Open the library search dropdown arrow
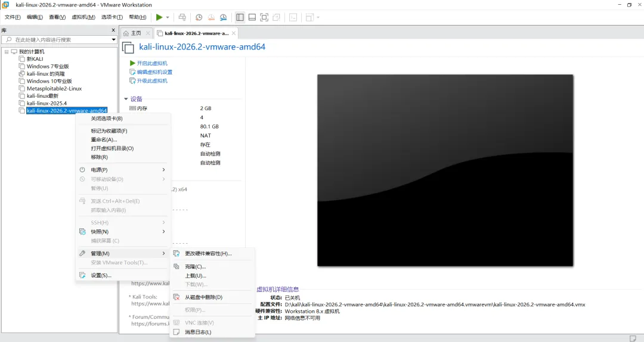 pyautogui.click(x=114, y=40)
